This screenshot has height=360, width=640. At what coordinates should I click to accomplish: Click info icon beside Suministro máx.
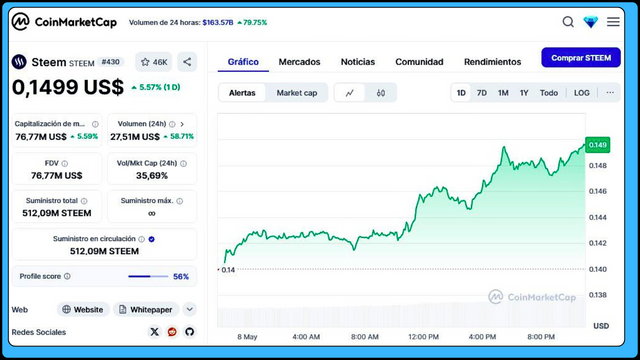(180, 201)
